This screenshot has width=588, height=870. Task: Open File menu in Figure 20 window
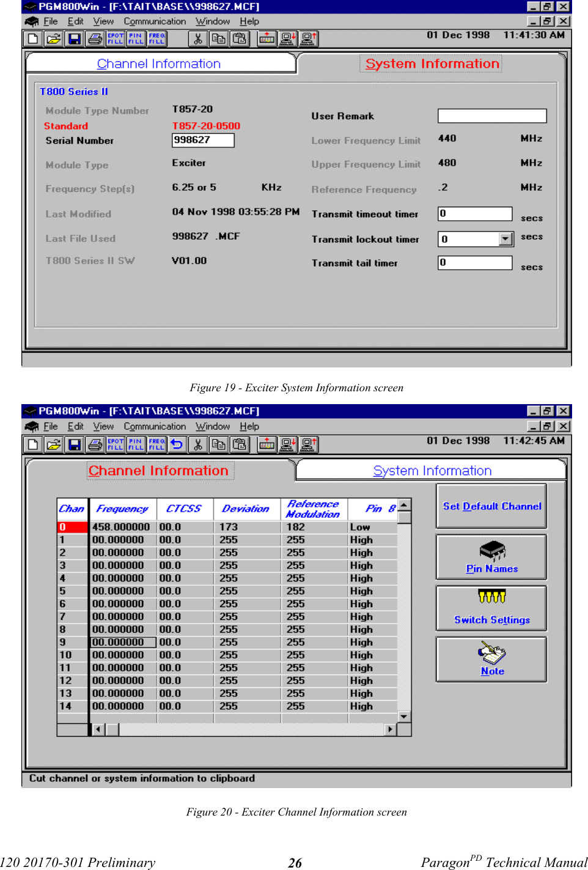(x=51, y=427)
